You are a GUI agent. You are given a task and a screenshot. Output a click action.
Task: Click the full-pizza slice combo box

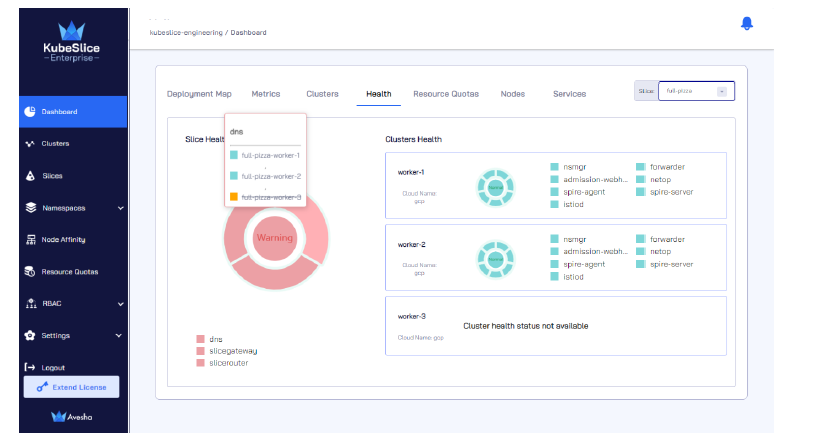pos(696,91)
